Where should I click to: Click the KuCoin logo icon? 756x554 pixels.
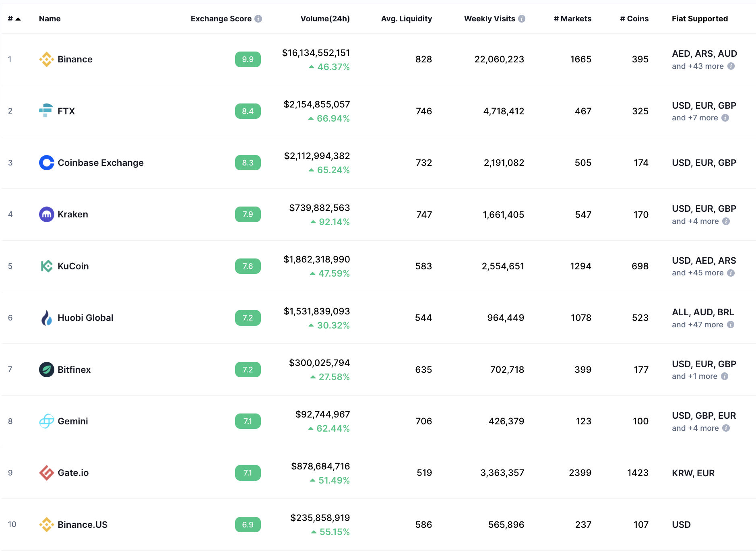(47, 266)
